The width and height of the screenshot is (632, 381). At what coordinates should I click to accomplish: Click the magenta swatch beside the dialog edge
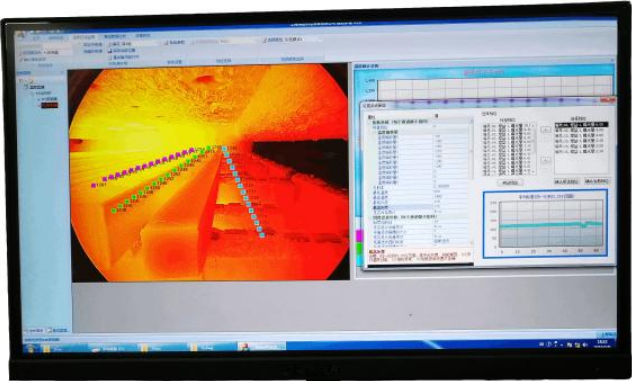(x=360, y=235)
